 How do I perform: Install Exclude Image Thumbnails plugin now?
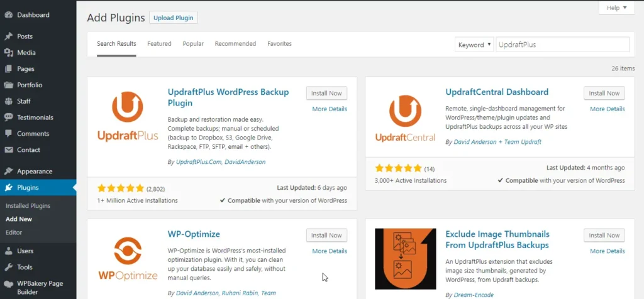pyautogui.click(x=604, y=236)
